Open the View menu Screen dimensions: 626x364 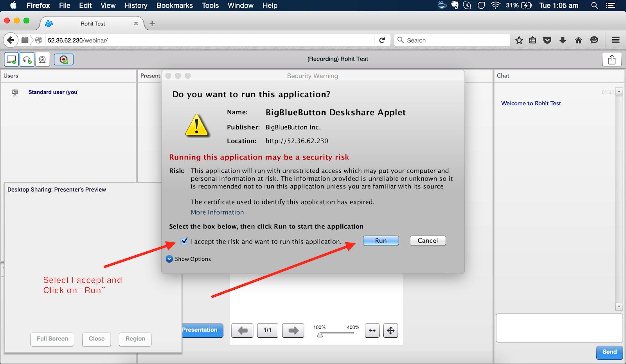tap(108, 5)
